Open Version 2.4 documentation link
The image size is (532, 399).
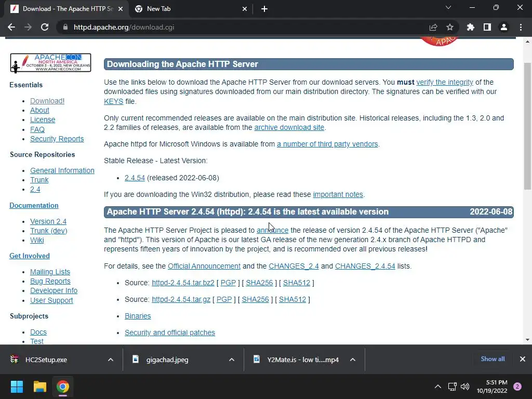[x=48, y=221]
